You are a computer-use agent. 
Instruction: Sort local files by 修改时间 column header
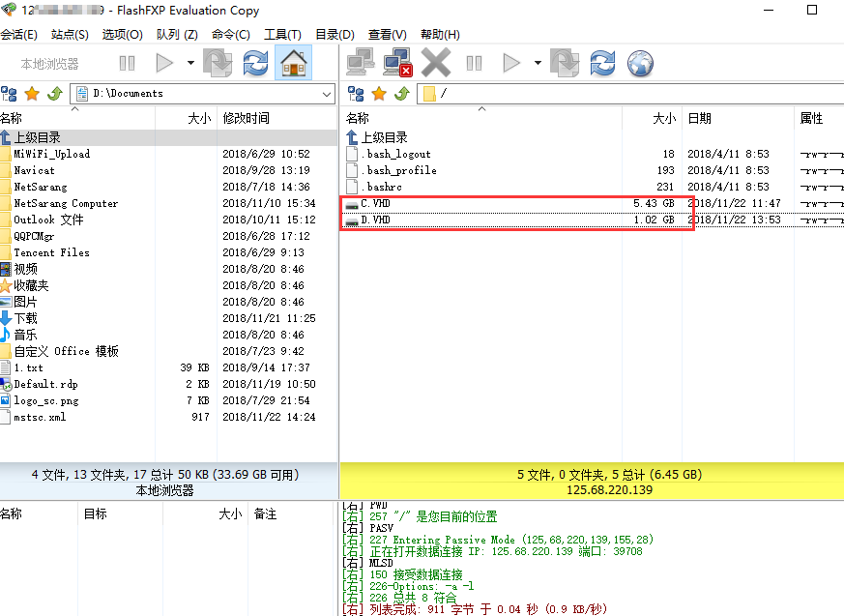(247, 118)
